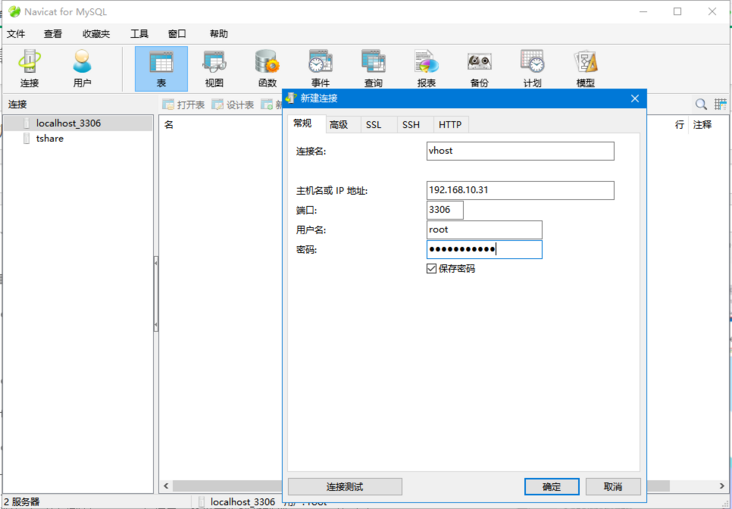Image resolution: width=732 pixels, height=509 pixels.
Task: Select the 计划 (Schedule) toolbar icon
Action: click(x=532, y=69)
